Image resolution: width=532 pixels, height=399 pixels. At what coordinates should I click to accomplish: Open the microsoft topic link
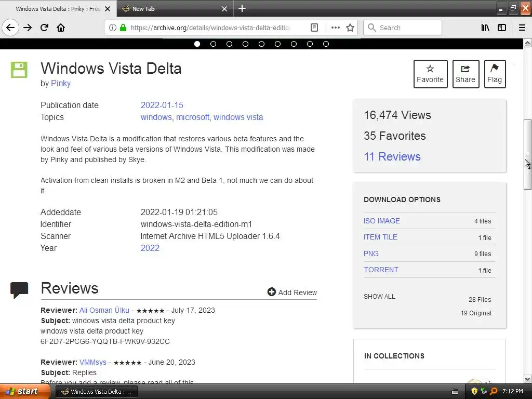[193, 117]
